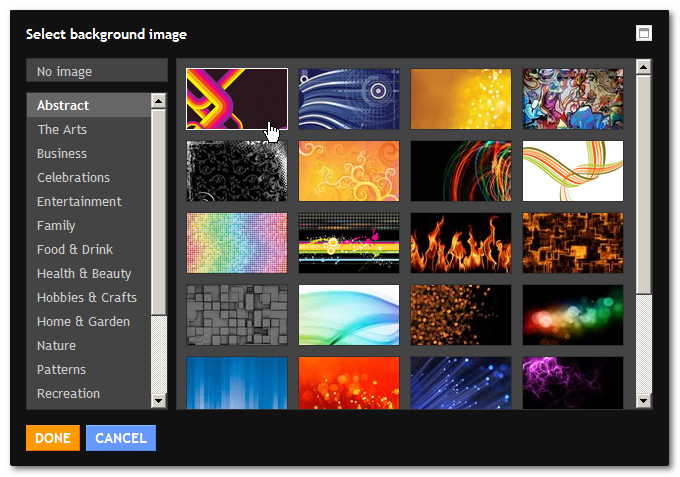
Task: Pick the neon light trails on black thumbnail
Action: tap(461, 171)
